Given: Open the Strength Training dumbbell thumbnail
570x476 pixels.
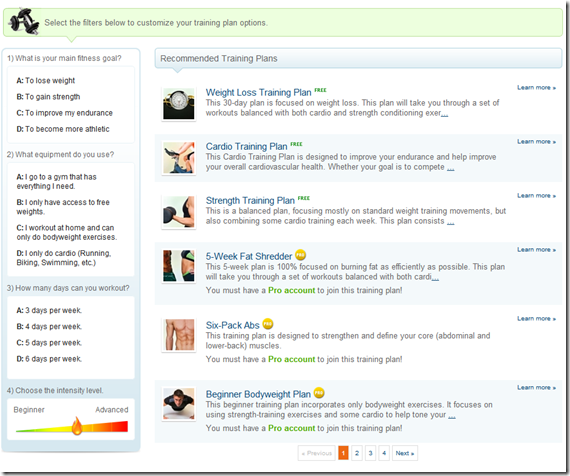Looking at the screenshot, I should point(178,212).
